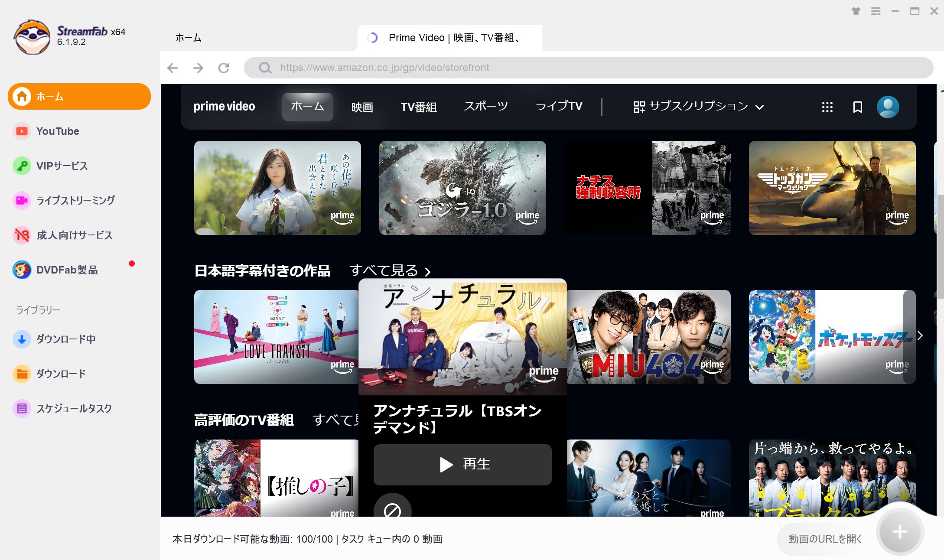Viewport: 944px width, 560px height.
Task: Click the prime video logo
Action: [x=224, y=107]
